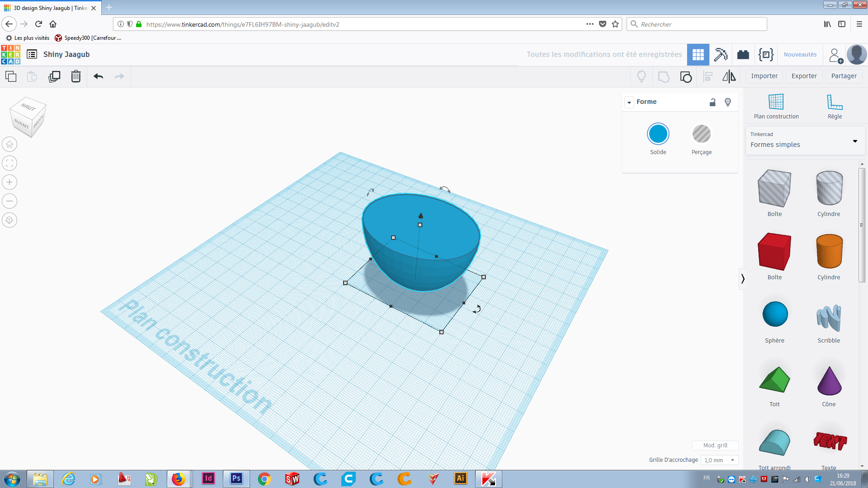Click the Duplicate tool icon
The height and width of the screenshot is (488, 868).
pyautogui.click(x=54, y=76)
